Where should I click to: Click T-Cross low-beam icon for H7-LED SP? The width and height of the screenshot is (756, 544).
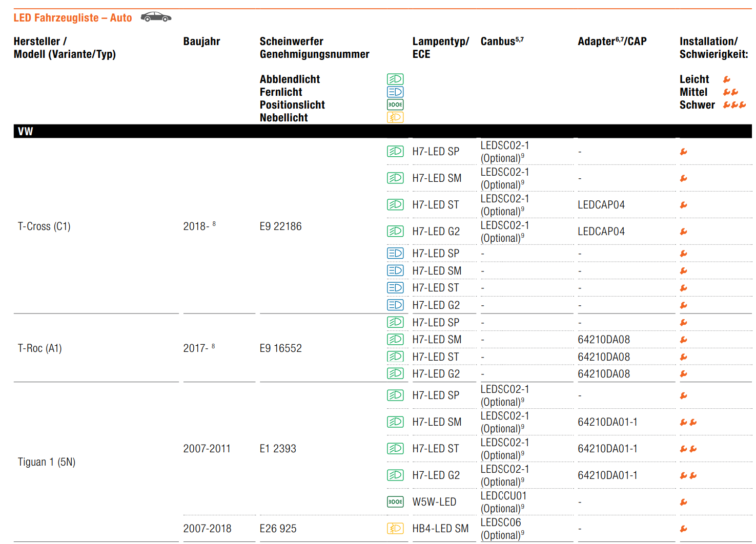395,151
